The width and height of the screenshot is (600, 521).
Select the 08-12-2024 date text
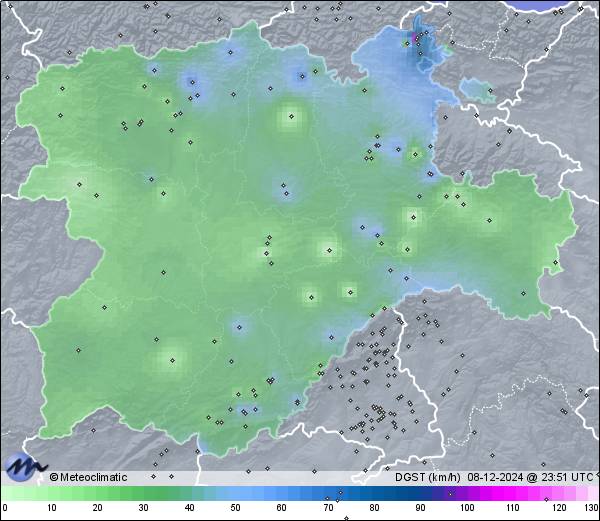(x=495, y=477)
